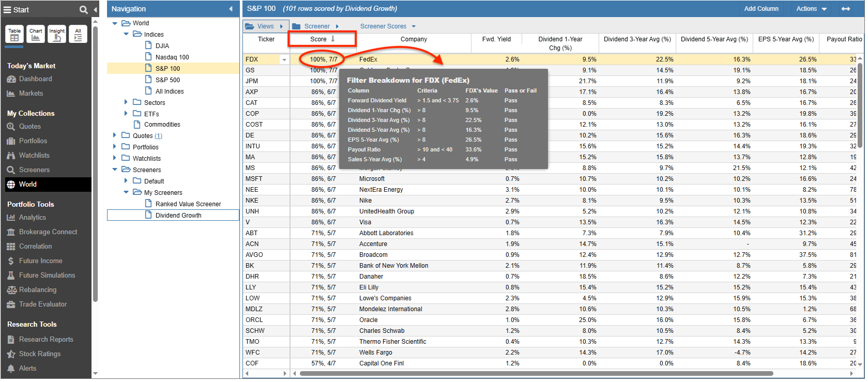Open Watchlists in left sidebar
The height and width of the screenshot is (382, 868).
pos(28,156)
